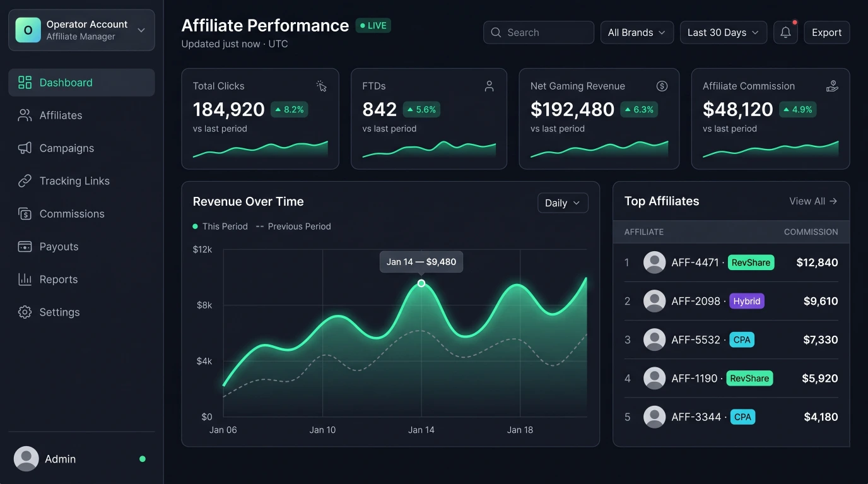The image size is (868, 484).
Task: Click the RevShare tag on AFF-4471
Action: coord(751,263)
